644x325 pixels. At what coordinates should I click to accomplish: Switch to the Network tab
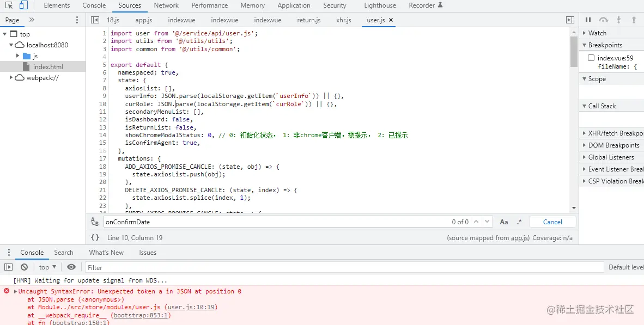(166, 5)
